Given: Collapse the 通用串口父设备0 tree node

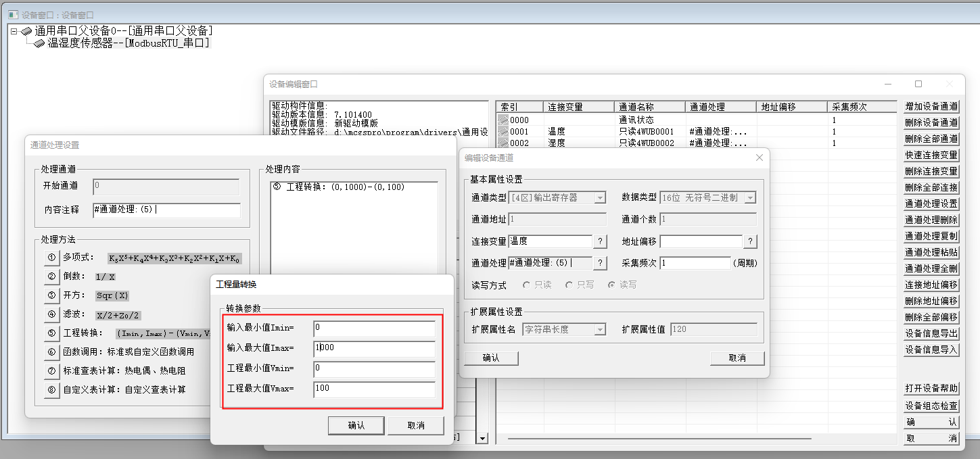Looking at the screenshot, I should [x=14, y=31].
